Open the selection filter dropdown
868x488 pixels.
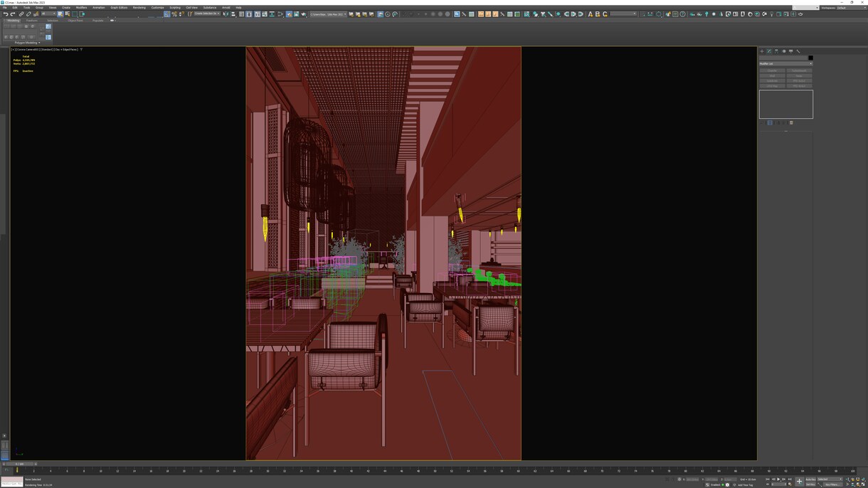(48, 14)
